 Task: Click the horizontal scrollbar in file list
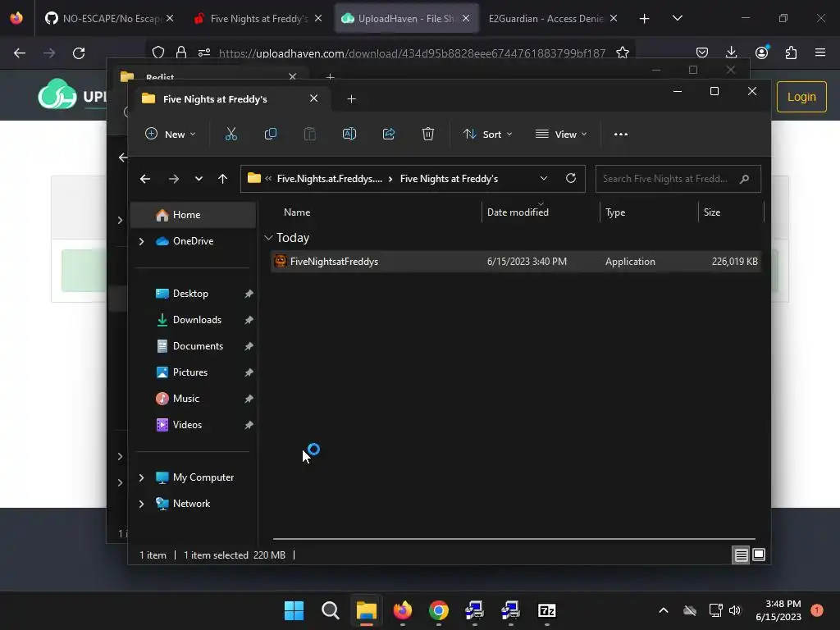[514, 539]
